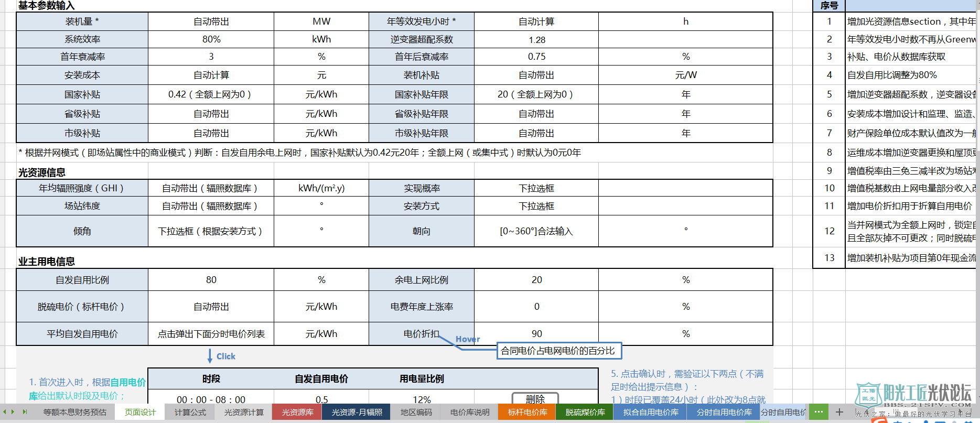Click the 80% system efficiency value
Image resolution: width=980 pixels, height=423 pixels.
(x=211, y=39)
